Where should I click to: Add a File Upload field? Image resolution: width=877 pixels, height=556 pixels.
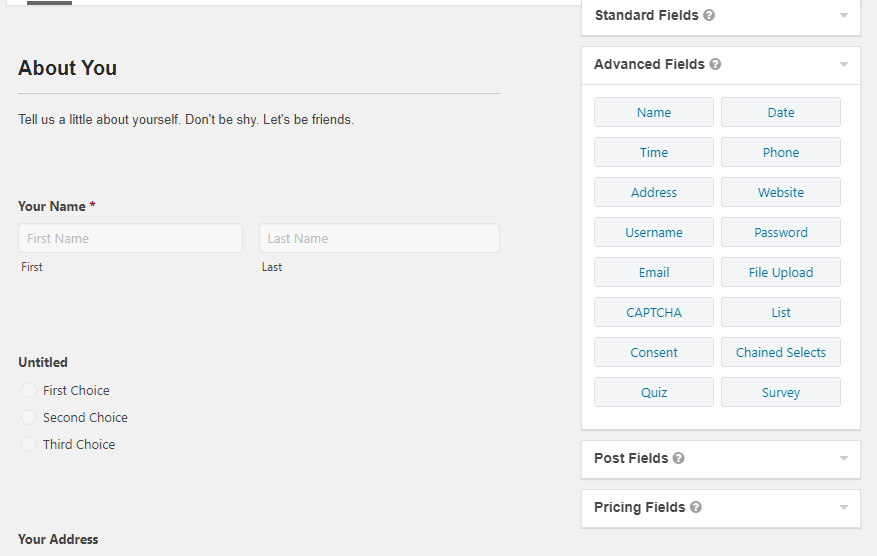click(x=781, y=272)
